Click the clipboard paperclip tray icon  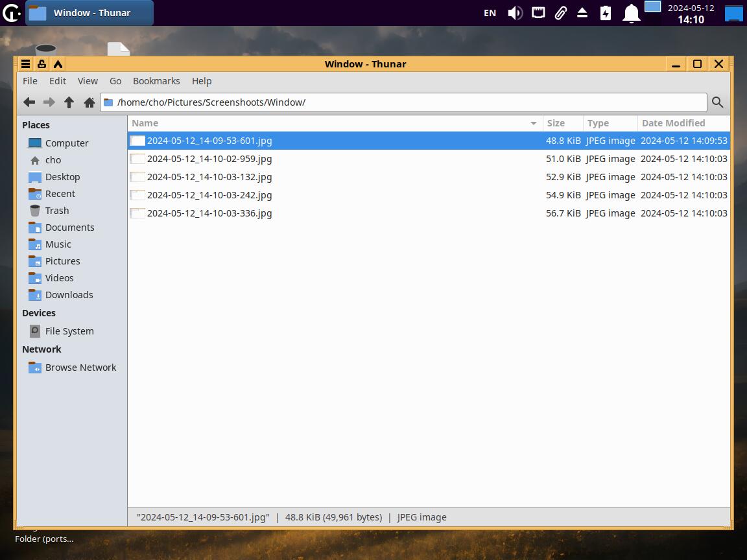pos(561,13)
